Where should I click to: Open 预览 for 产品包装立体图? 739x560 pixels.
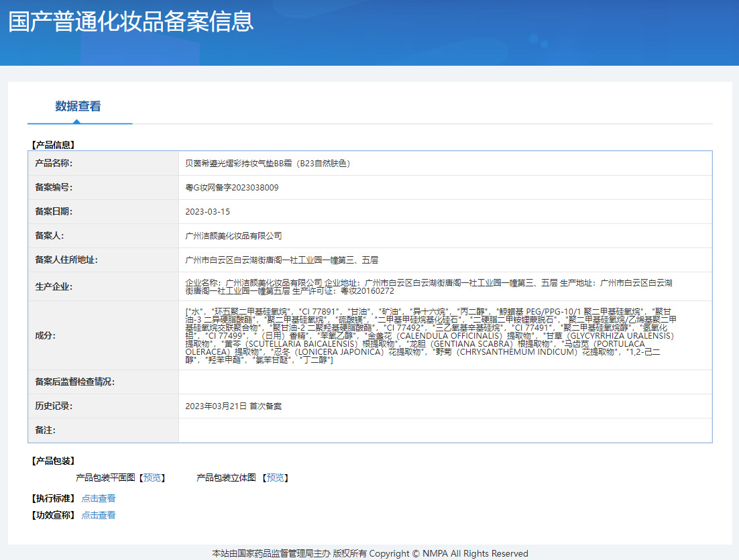coord(276,478)
